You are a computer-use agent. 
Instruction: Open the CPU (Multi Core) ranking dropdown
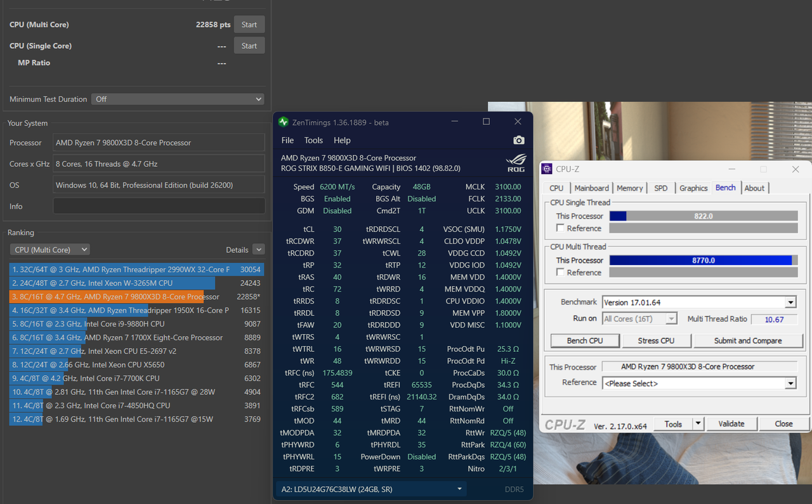pyautogui.click(x=49, y=250)
